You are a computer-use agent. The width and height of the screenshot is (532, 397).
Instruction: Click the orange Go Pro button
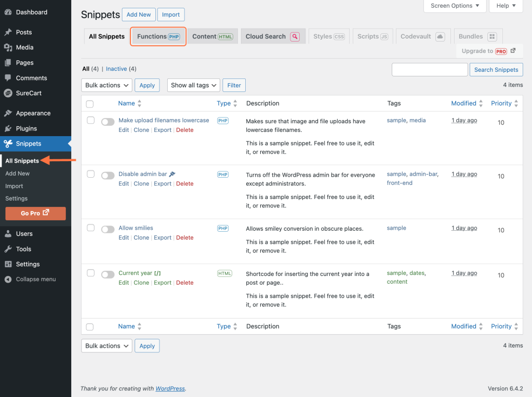(x=35, y=213)
